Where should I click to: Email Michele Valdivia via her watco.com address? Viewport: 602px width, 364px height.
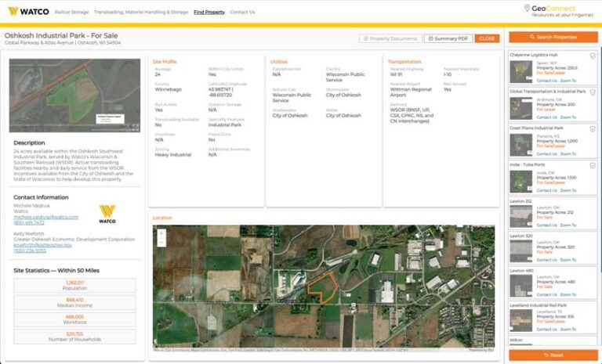[45, 217]
